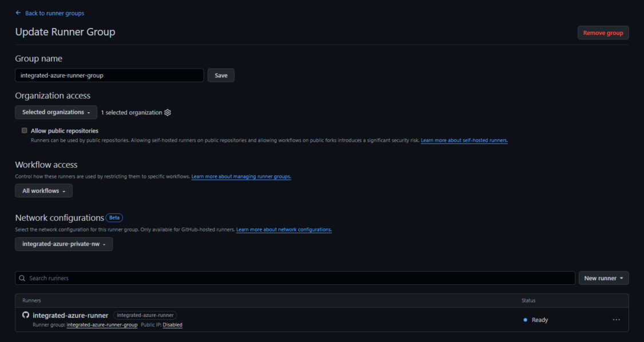Image resolution: width=644 pixels, height=342 pixels.
Task: Click the Beta badge next to Network configurations
Action: coord(114,217)
